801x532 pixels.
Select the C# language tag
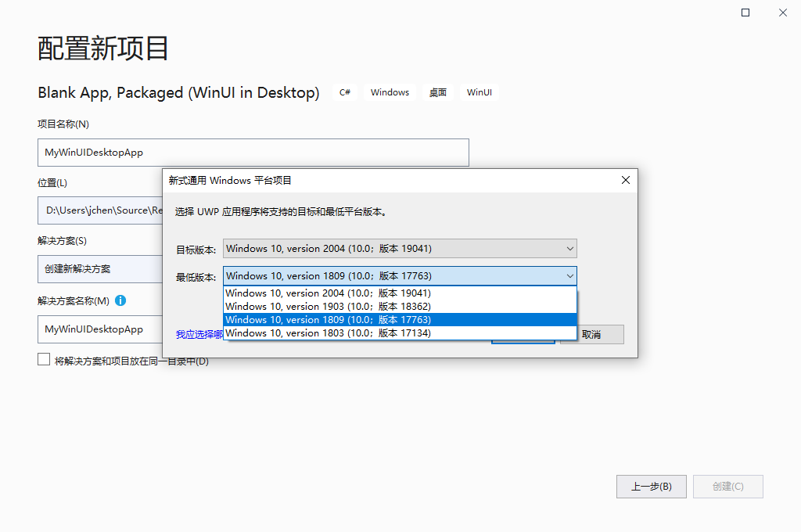click(344, 92)
